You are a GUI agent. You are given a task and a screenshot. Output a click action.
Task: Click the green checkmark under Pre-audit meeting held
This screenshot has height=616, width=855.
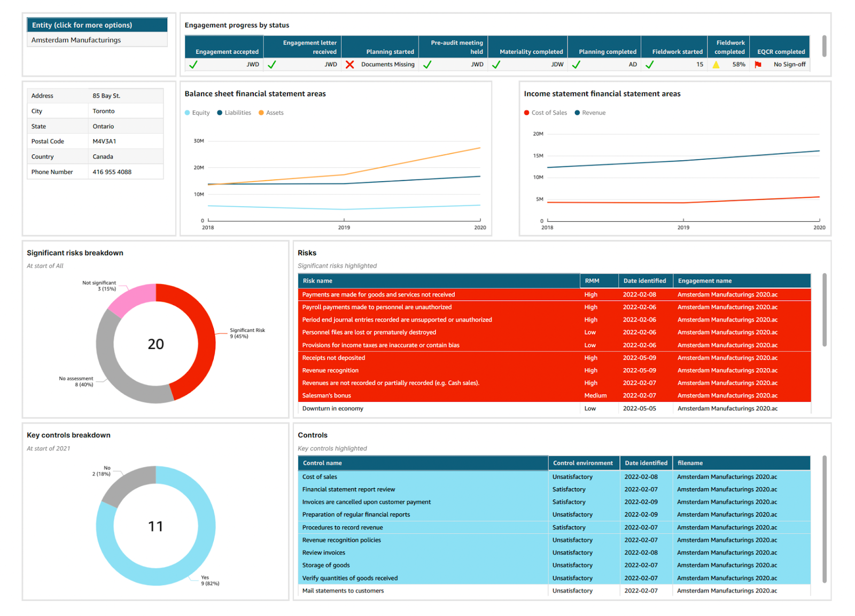pyautogui.click(x=427, y=65)
